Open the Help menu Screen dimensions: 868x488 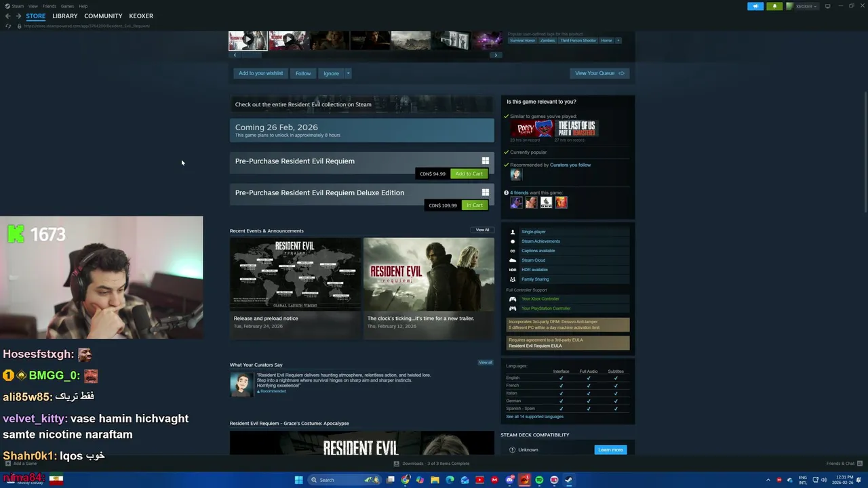click(83, 6)
